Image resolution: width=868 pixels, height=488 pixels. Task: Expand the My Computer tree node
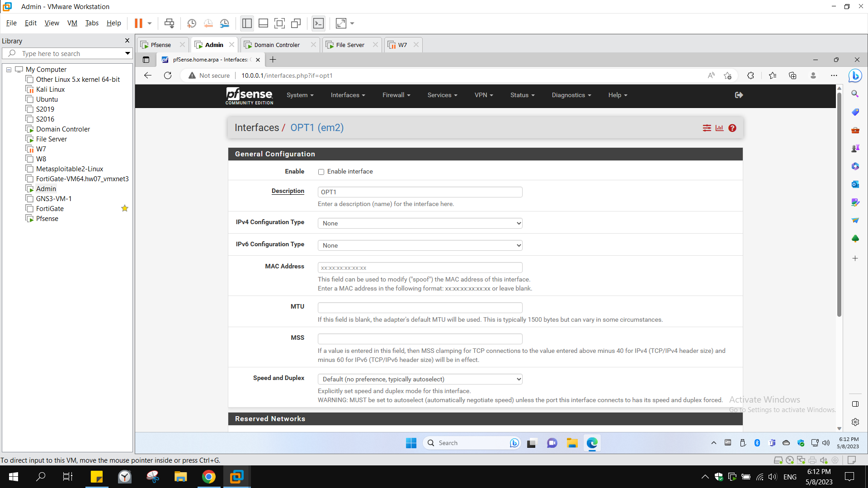click(x=8, y=69)
